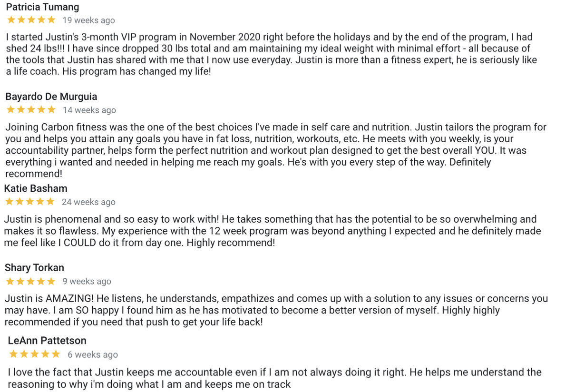Click Katie's review about 12 week program

coord(273,231)
